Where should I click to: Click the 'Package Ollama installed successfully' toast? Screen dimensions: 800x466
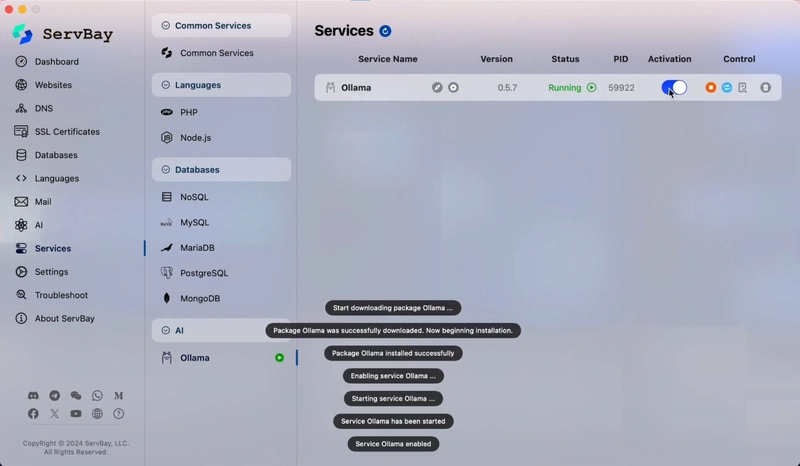click(x=393, y=353)
